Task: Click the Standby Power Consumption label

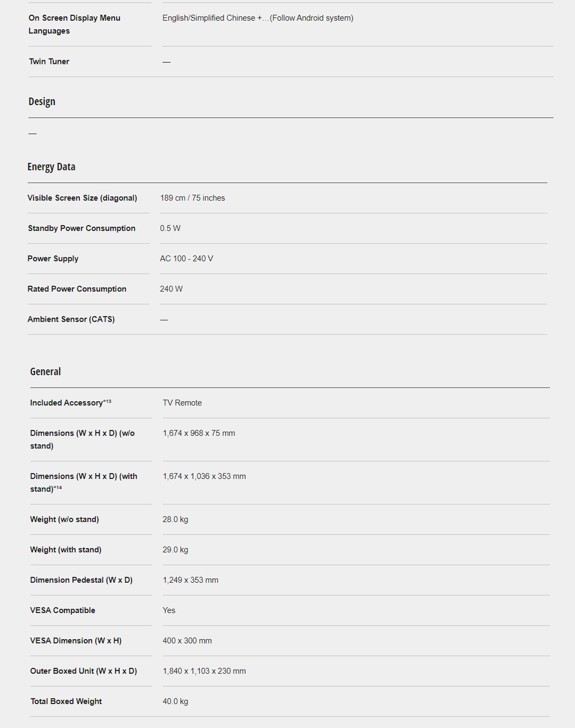Action: coord(81,228)
